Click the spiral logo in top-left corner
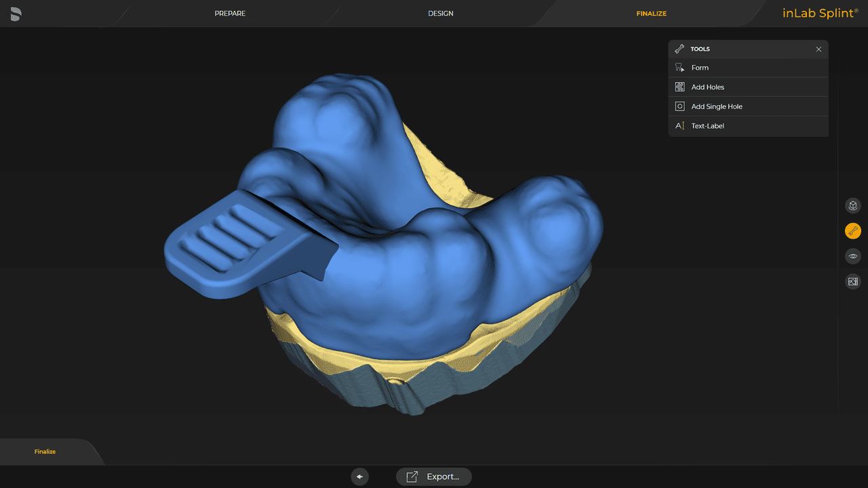The width and height of the screenshot is (868, 488). (x=15, y=13)
